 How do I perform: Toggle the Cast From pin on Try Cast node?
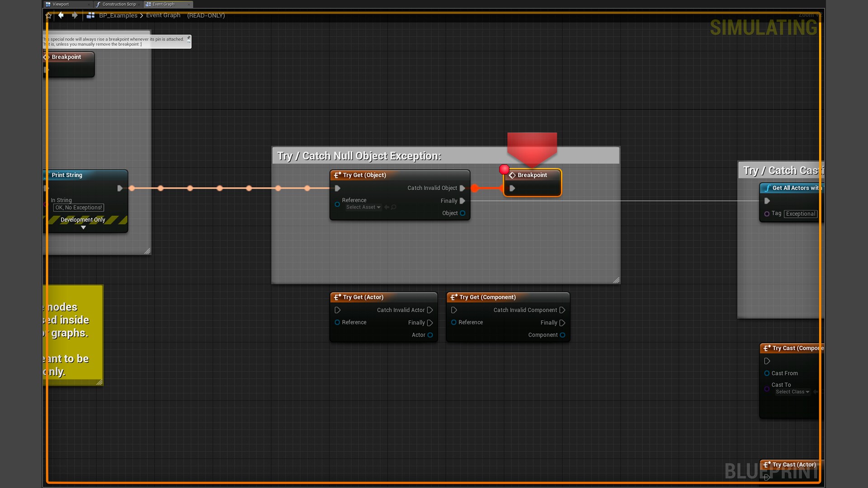pos(767,373)
